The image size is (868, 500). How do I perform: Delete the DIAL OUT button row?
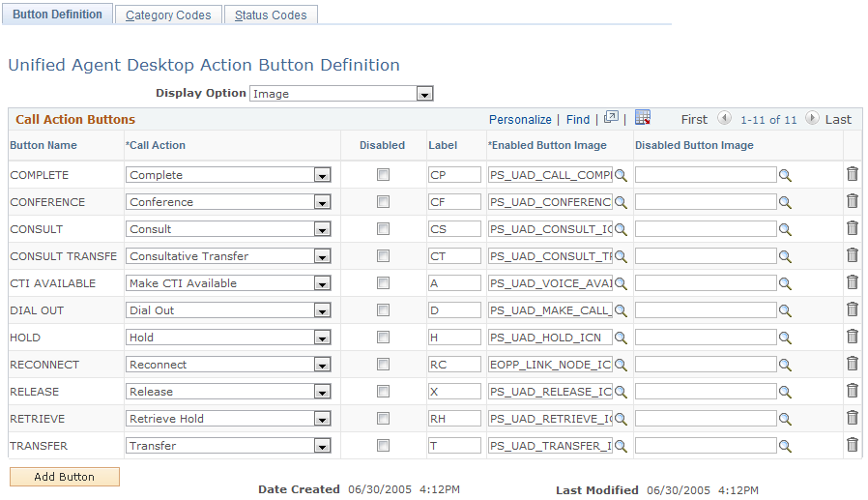point(853,309)
